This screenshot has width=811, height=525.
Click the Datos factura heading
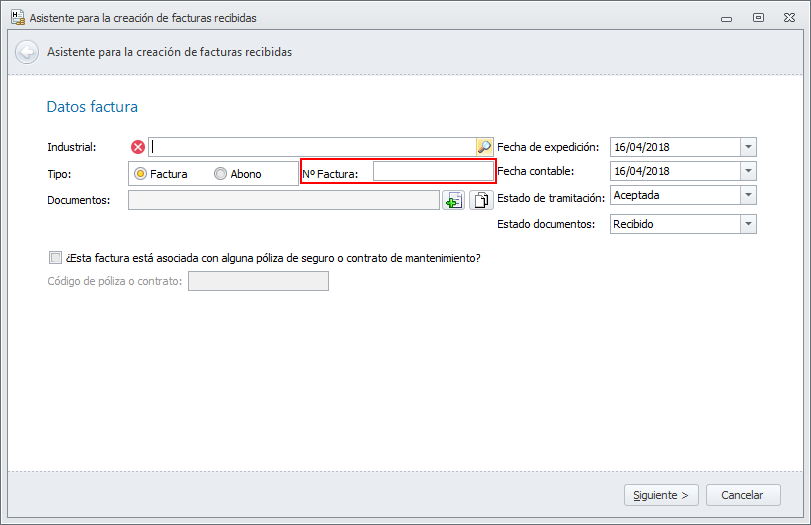92,107
